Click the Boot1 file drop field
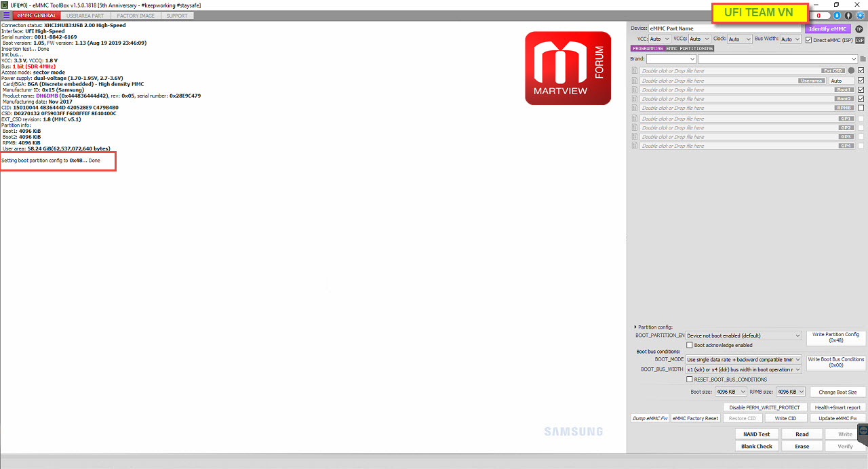 click(747, 89)
